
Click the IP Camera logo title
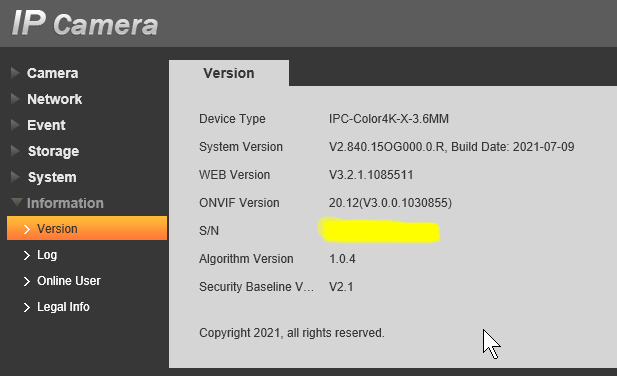[85, 24]
